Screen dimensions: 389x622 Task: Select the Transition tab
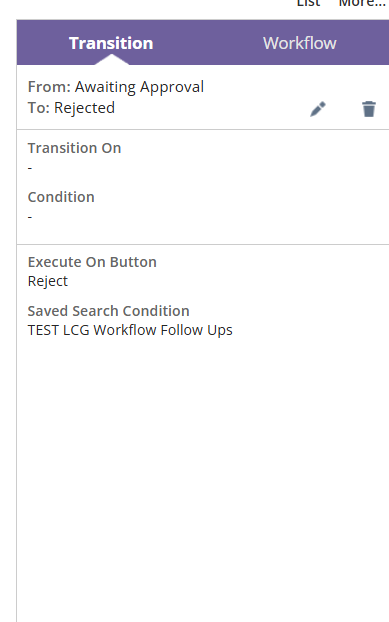tap(111, 43)
